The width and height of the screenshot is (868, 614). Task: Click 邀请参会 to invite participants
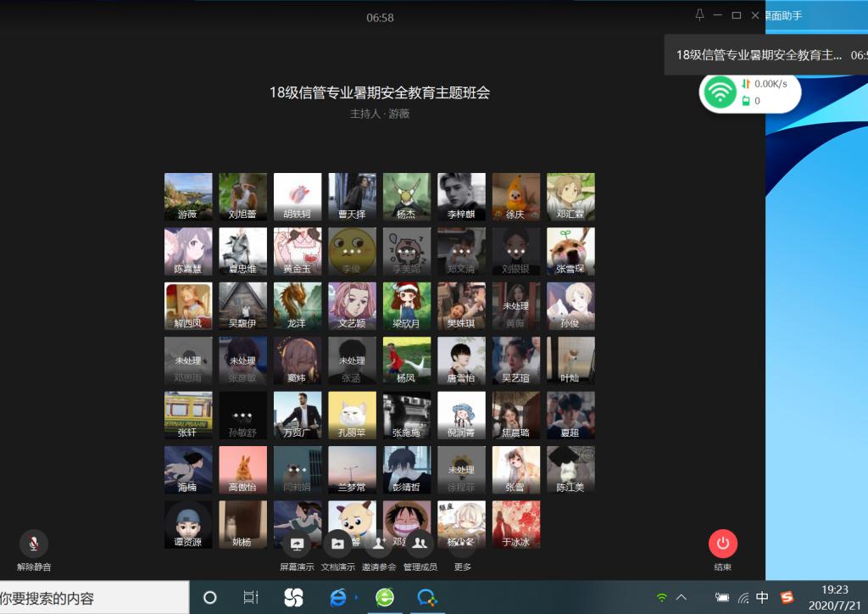click(x=378, y=544)
